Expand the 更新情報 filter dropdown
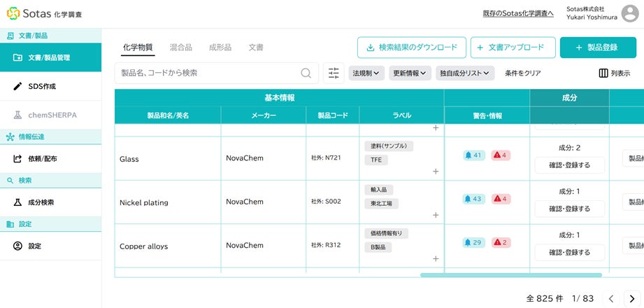This screenshot has height=308, width=644. [x=410, y=73]
